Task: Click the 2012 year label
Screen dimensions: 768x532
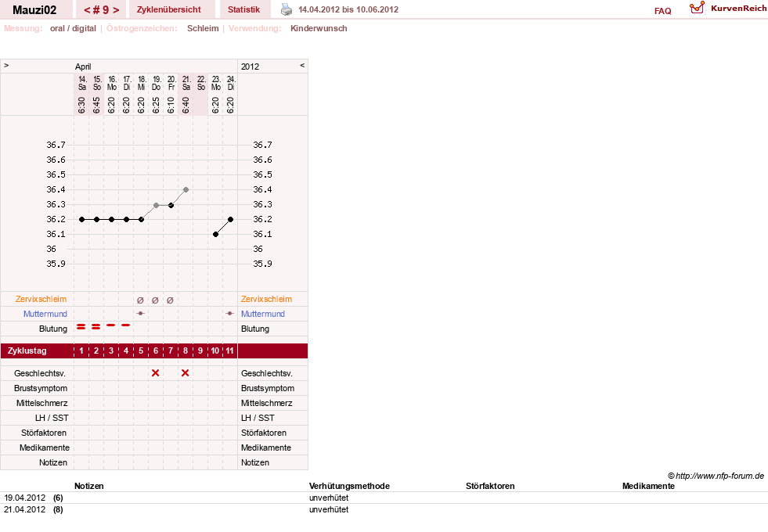Action: 250,66
